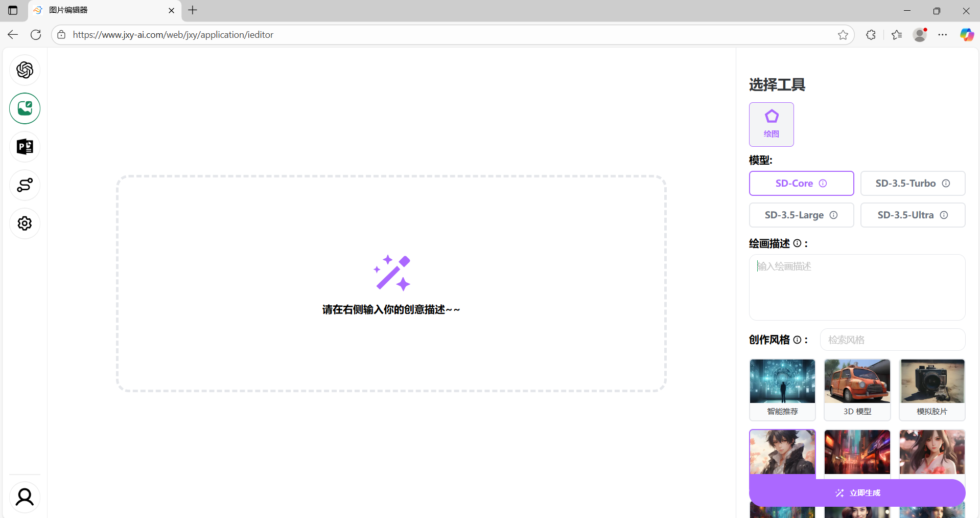Click the info icon beside 创作风格

coord(797,340)
